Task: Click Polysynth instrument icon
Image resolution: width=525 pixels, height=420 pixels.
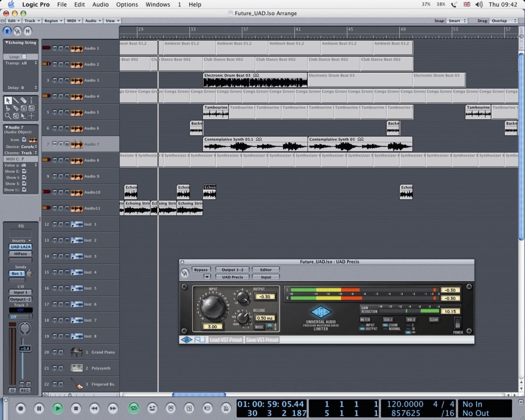Action: coord(77,368)
